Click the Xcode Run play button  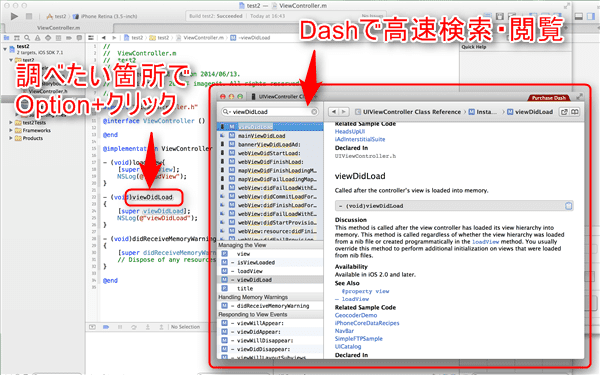pyautogui.click(x=15, y=16)
